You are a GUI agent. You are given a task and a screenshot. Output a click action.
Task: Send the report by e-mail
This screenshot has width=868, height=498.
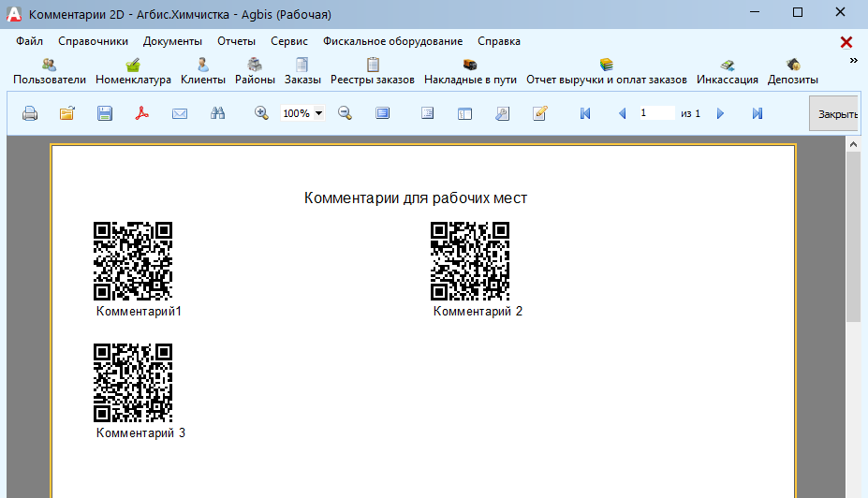[180, 113]
